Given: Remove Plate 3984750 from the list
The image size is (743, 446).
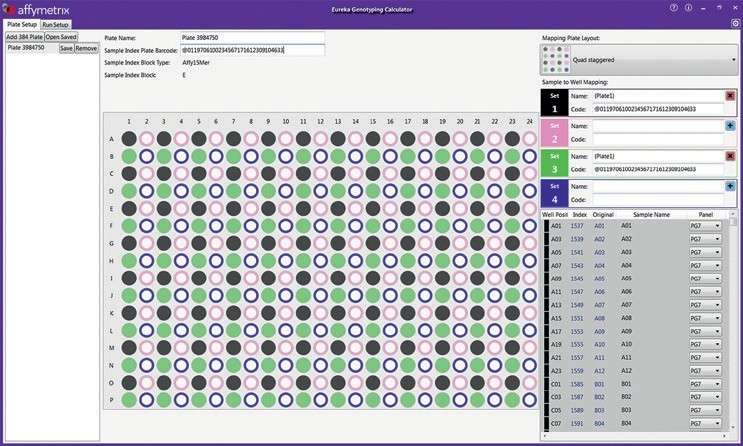Looking at the screenshot, I should tap(86, 48).
